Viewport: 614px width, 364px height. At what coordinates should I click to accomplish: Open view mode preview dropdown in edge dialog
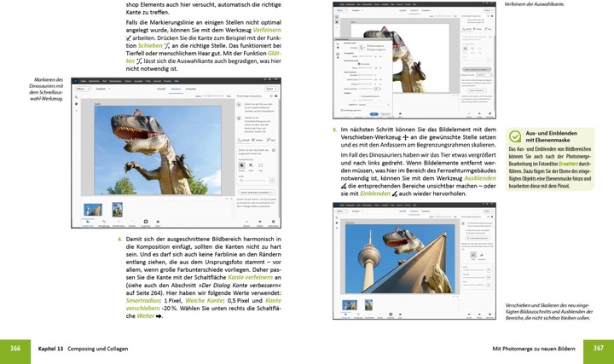(362, 48)
